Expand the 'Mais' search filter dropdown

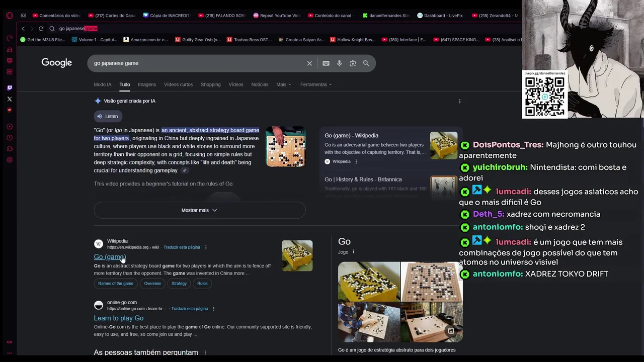tap(283, 84)
